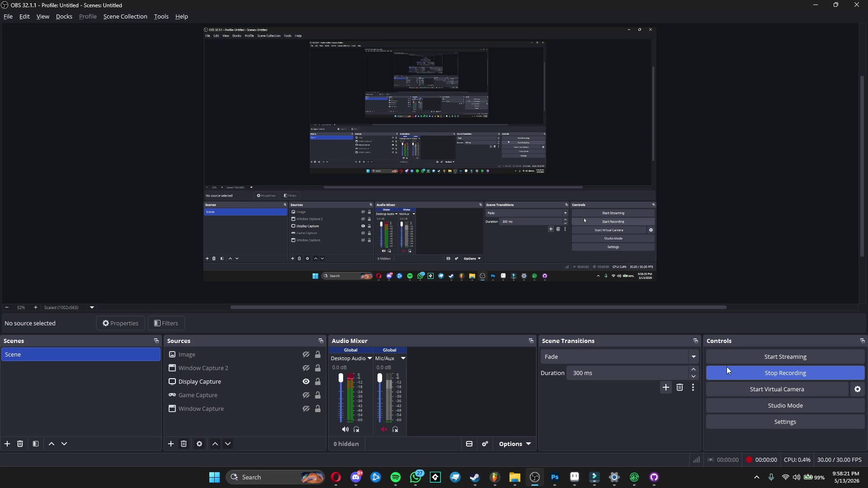The width and height of the screenshot is (868, 488).
Task: Hide the Display Capture source
Action: [306, 381]
